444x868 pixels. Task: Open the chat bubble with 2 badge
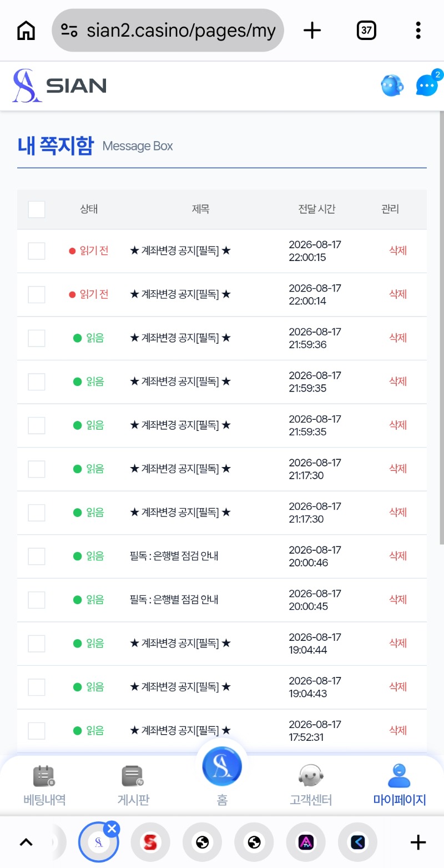point(428,84)
